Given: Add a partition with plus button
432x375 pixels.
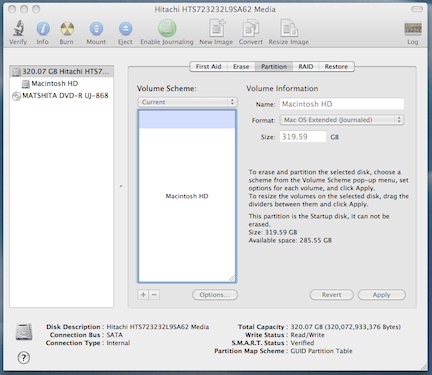Looking at the screenshot, I should pyautogui.click(x=143, y=295).
